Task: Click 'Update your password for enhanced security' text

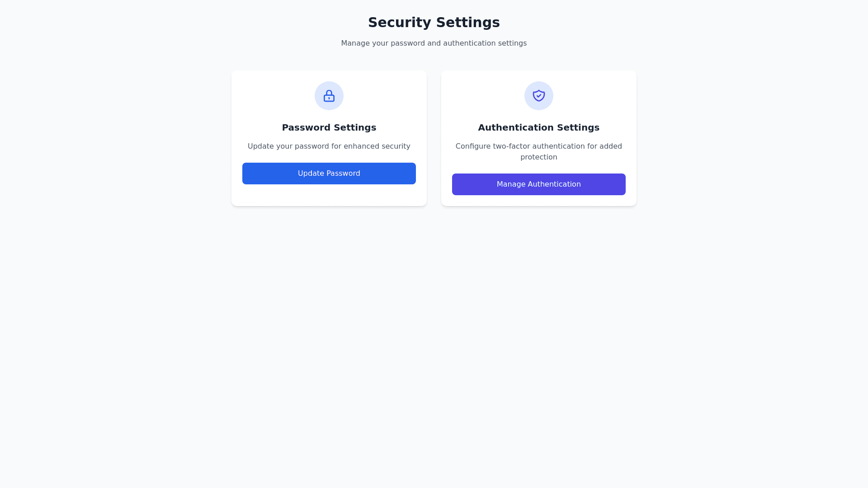Action: (x=329, y=146)
